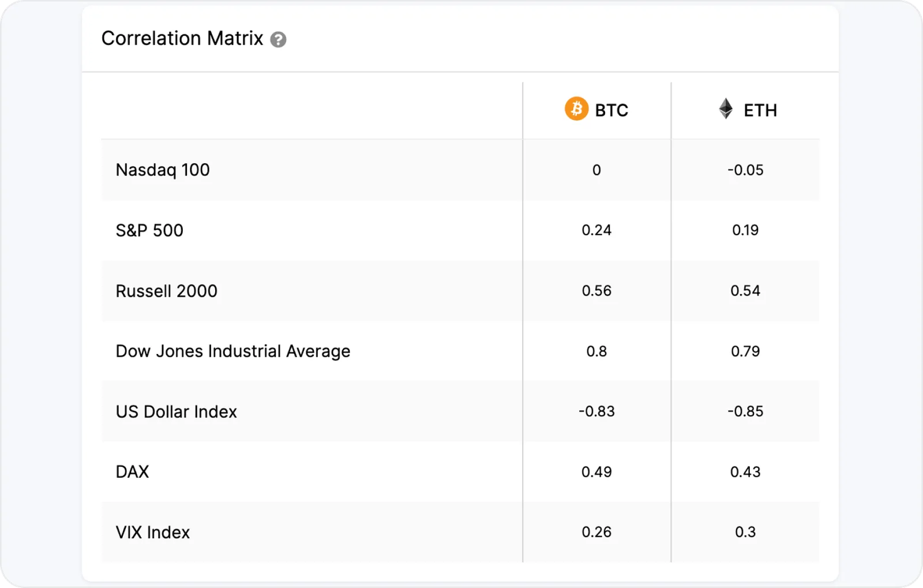
Task: Select the US Dollar Index row label
Action: coord(177,412)
